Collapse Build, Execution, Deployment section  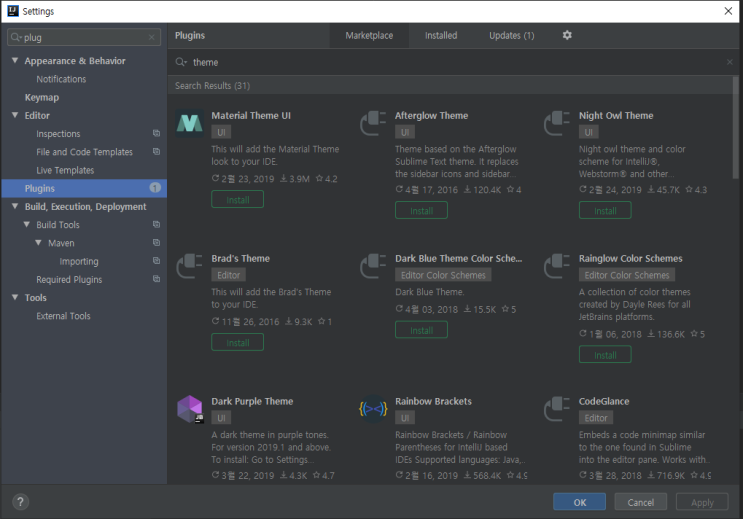(15, 206)
